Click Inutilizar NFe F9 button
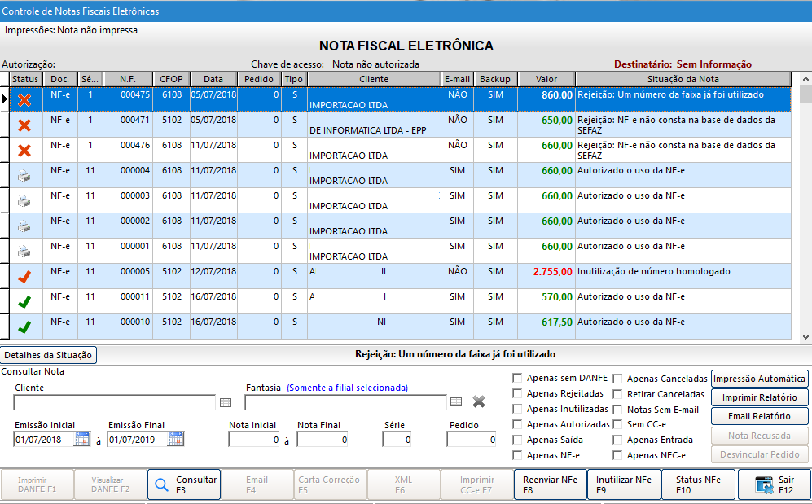The image size is (812, 504). coord(624,484)
